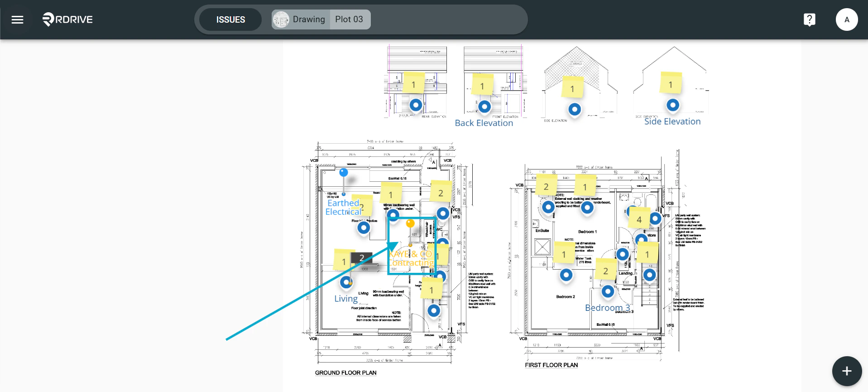Select the Side Elevation labeled issue pin
This screenshot has height=392, width=868.
point(673,105)
